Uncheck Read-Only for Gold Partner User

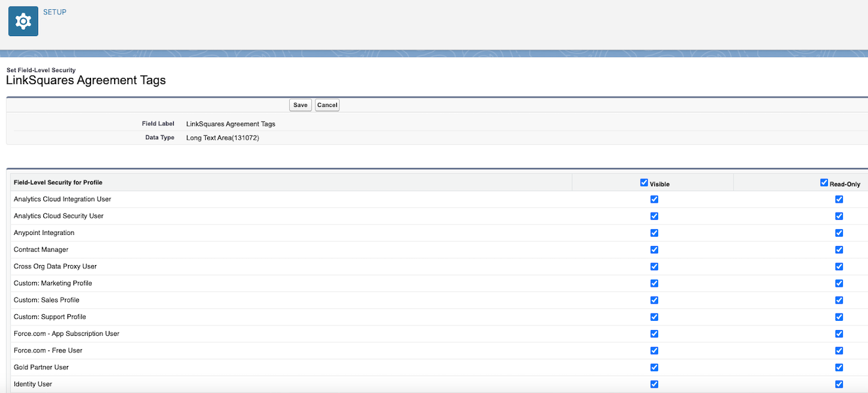[839, 367]
